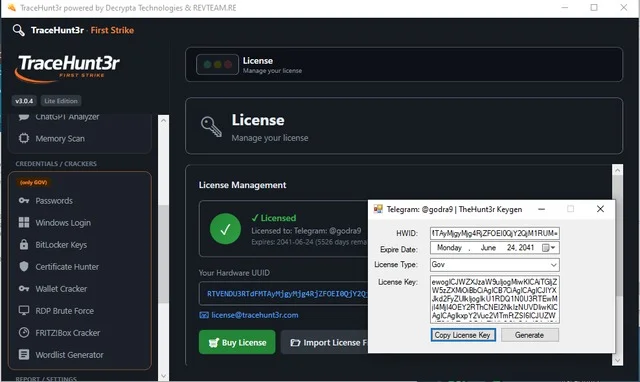Click the Windows Login grid icon
The height and width of the screenshot is (382, 640).
click(x=24, y=222)
